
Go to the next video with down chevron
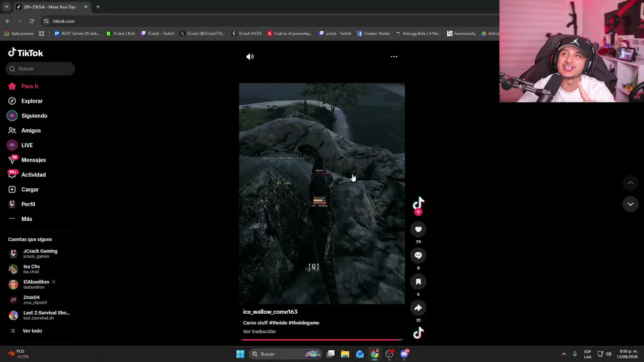coord(630,204)
